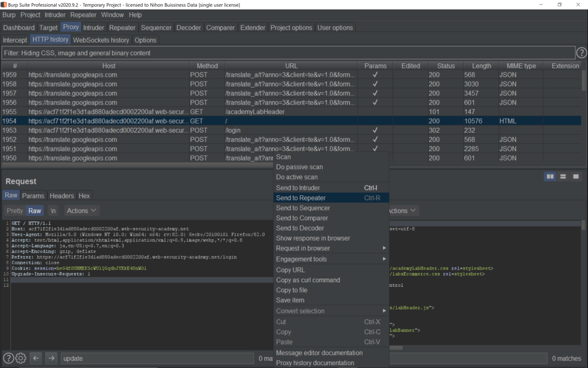Select history row 1955 /academyLabHeader

pyautogui.click(x=291, y=112)
